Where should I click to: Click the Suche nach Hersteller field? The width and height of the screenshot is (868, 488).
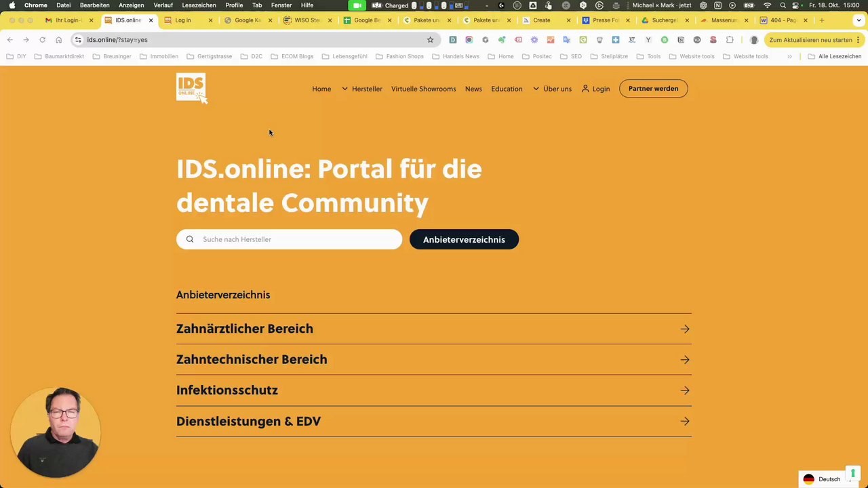pyautogui.click(x=289, y=239)
